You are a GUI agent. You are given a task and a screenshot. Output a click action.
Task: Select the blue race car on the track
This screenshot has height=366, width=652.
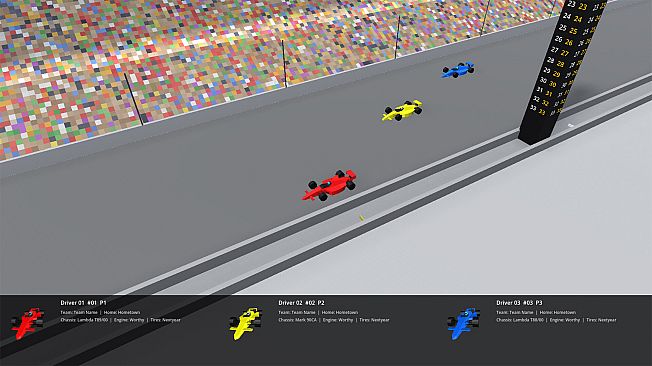click(x=458, y=70)
